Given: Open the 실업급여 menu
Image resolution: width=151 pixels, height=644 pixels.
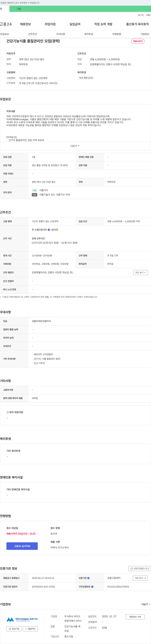Looking at the screenshot, I should (75, 24).
